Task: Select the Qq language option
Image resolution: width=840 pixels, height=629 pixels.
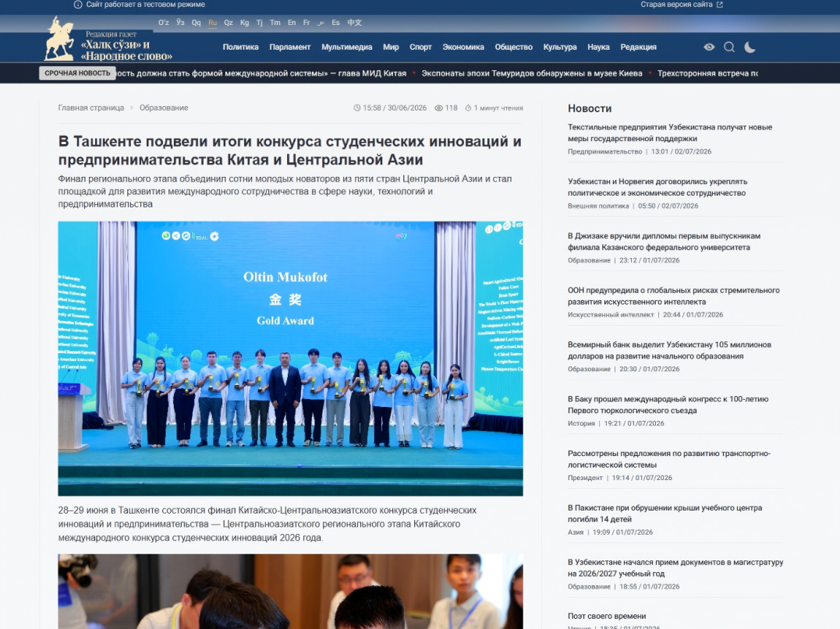Action: pos(196,23)
